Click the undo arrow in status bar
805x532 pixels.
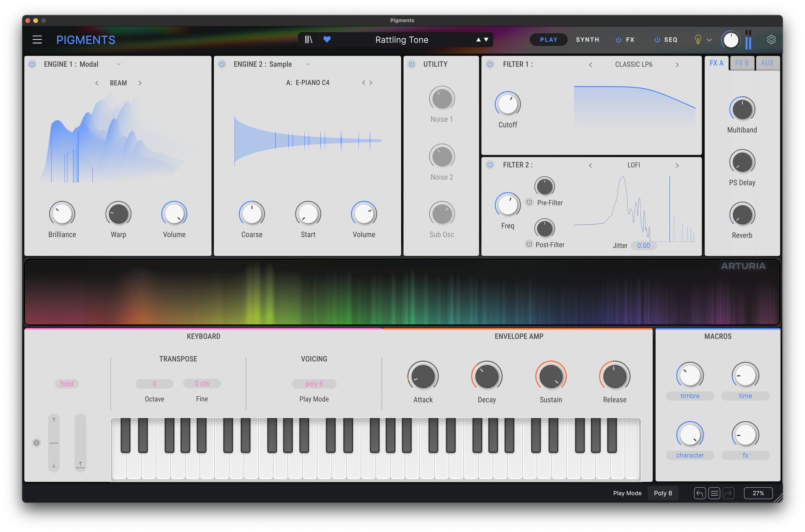[x=700, y=493]
